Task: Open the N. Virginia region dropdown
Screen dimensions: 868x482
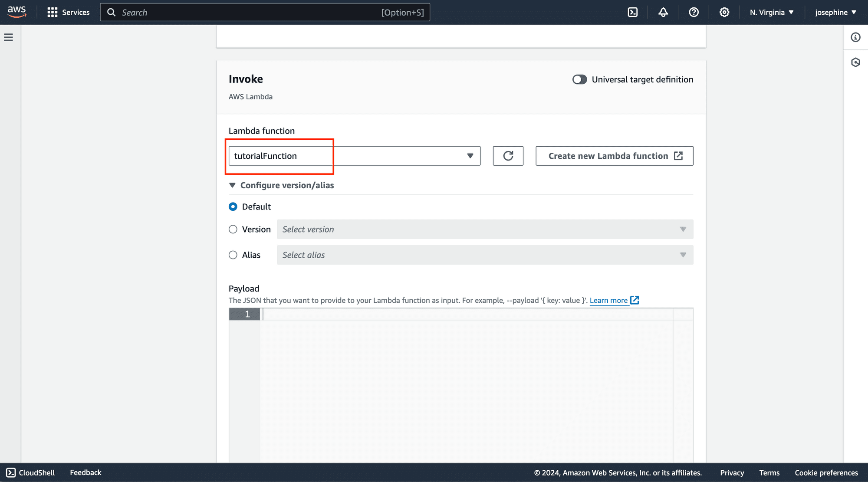Action: pos(772,12)
